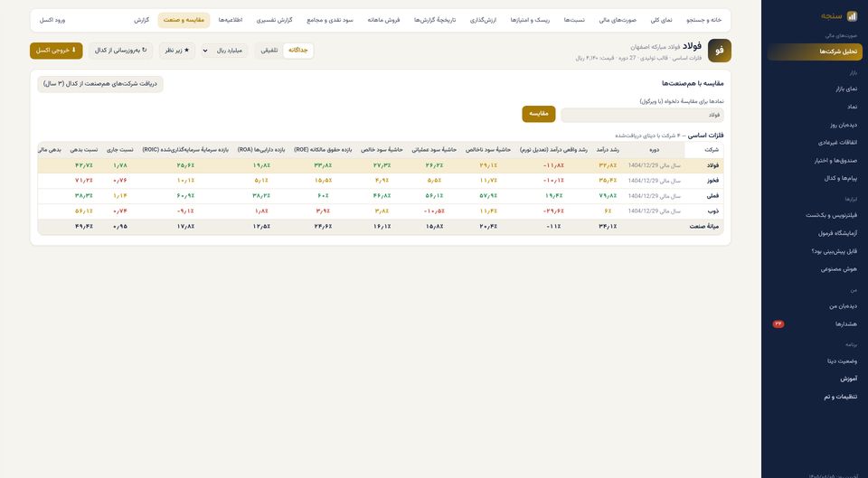Click the حاشیهٔ سود خالص column header

pyautogui.click(x=382, y=150)
